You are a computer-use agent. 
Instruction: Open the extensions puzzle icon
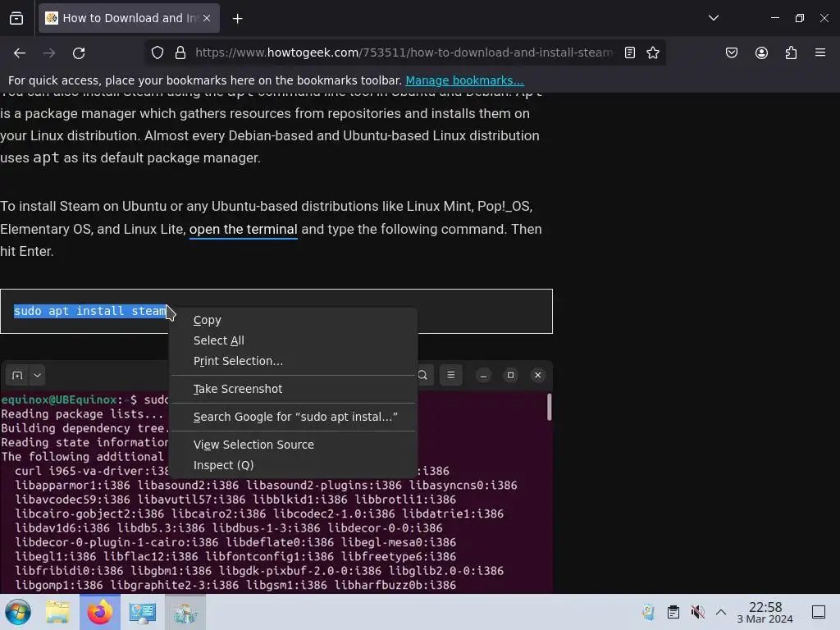(x=791, y=52)
